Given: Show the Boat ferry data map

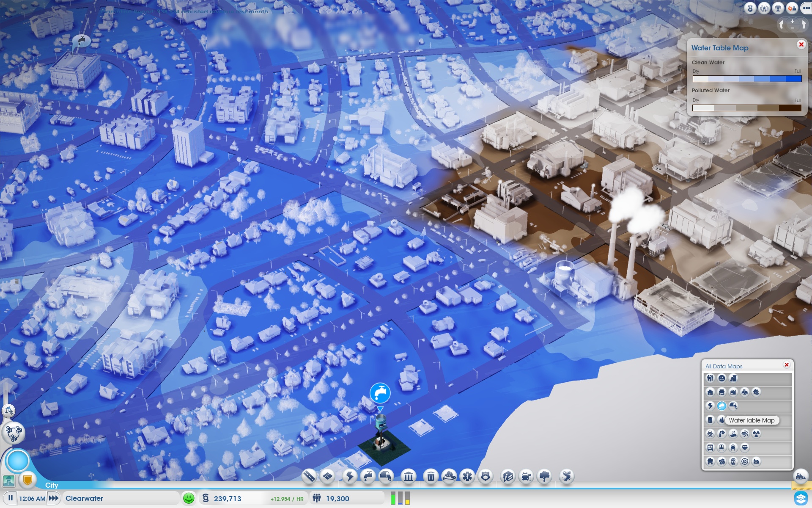Looking at the screenshot, I should (745, 447).
